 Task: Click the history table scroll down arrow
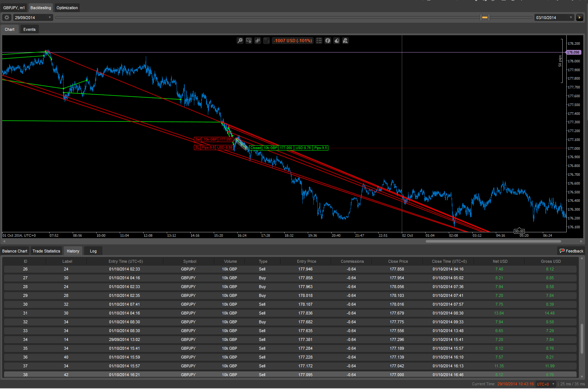coord(582,377)
